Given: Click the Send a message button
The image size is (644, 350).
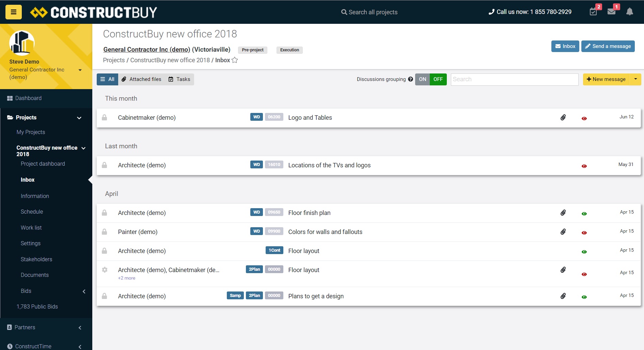Looking at the screenshot, I should [608, 46].
